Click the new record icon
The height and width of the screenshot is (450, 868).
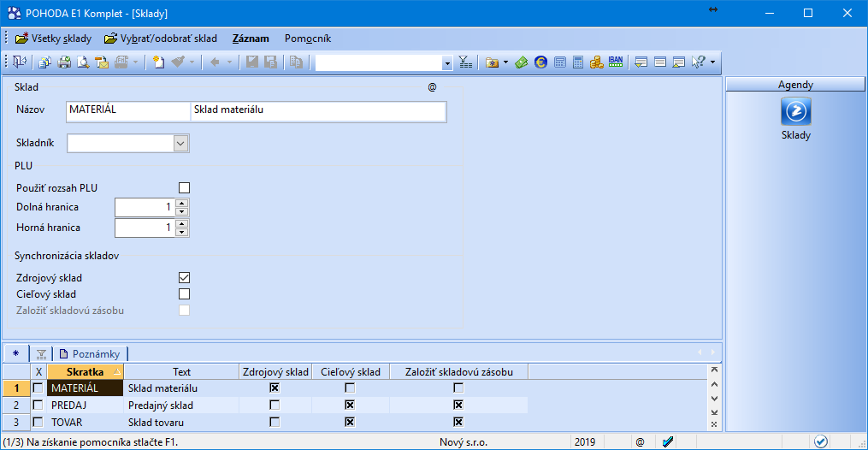pyautogui.click(x=158, y=62)
